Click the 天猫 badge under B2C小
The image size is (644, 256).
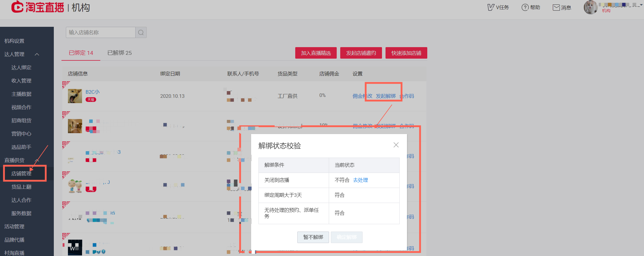point(91,100)
